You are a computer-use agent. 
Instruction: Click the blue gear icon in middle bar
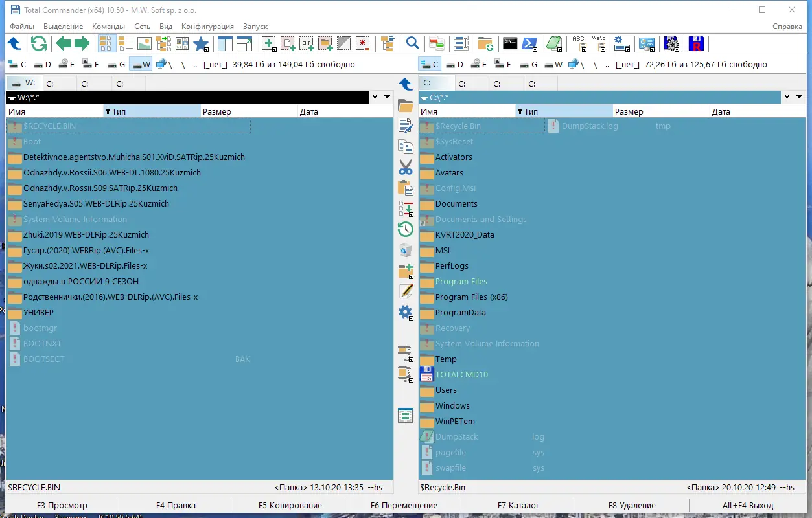click(x=406, y=313)
